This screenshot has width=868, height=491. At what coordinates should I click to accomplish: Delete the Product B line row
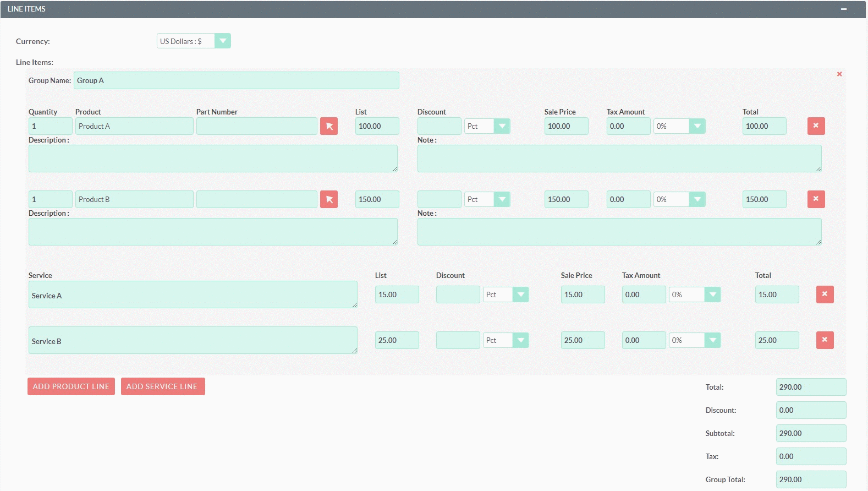(816, 199)
